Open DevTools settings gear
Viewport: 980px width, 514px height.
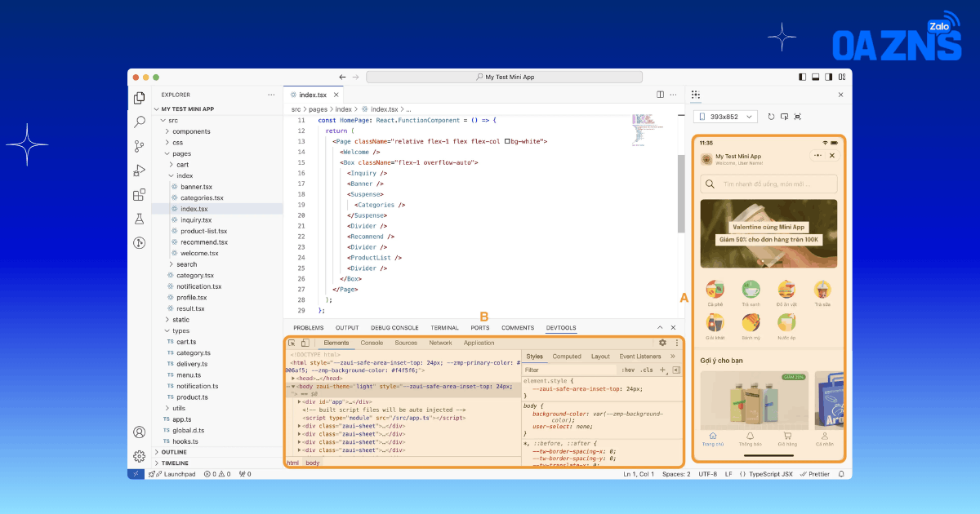(663, 343)
